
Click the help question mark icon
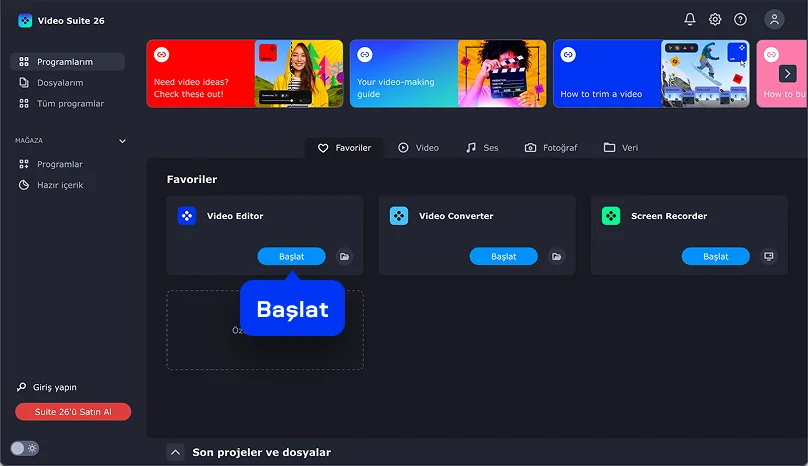pos(740,20)
